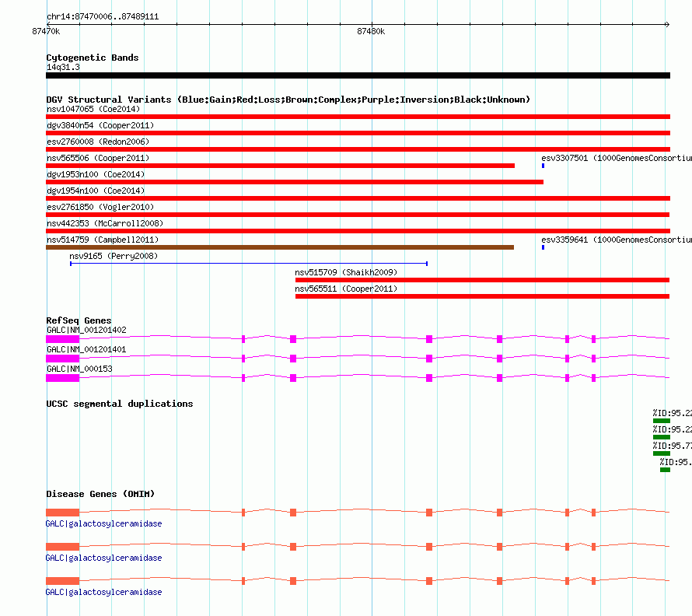Open the bottommost GALC|galactosylceramidase OMIM link
Image resolution: width=692 pixels, height=616 pixels.
point(103,592)
